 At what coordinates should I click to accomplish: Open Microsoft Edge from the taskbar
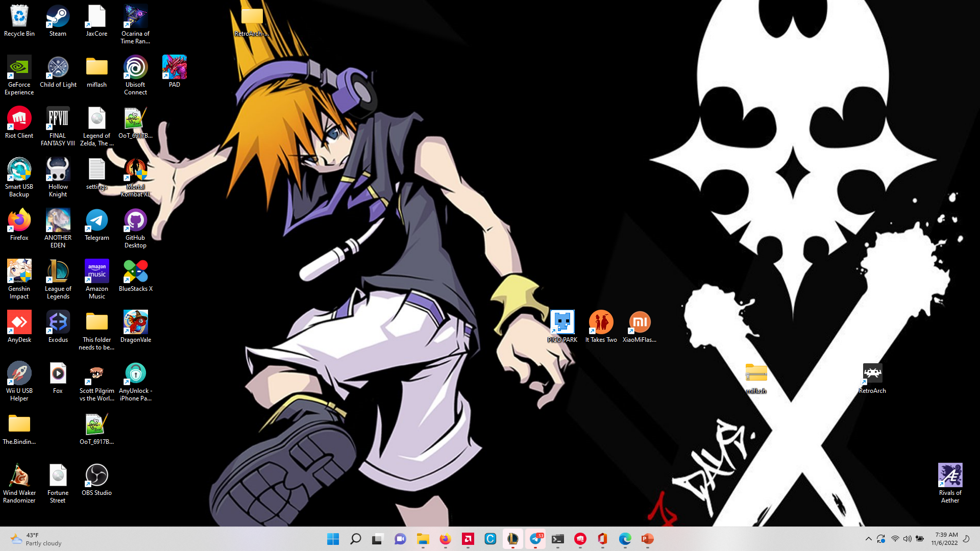point(625,539)
